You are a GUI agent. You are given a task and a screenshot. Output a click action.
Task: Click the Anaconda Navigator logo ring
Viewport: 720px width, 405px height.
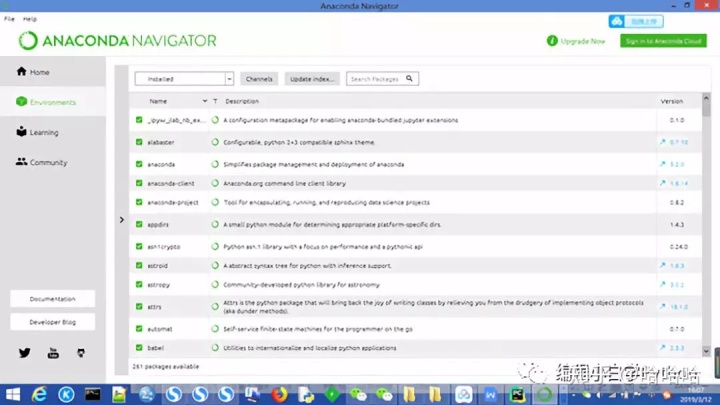[28, 41]
